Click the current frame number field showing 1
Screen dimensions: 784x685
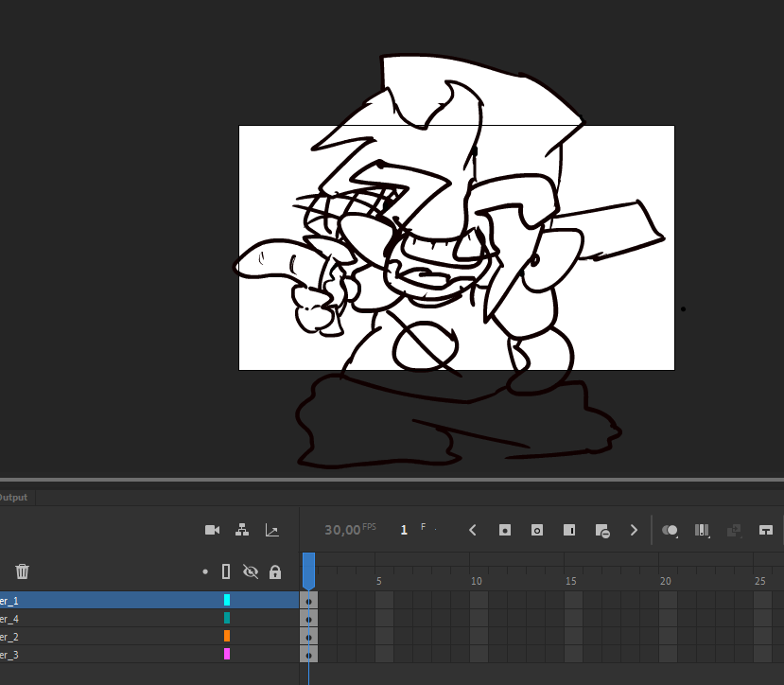404,530
